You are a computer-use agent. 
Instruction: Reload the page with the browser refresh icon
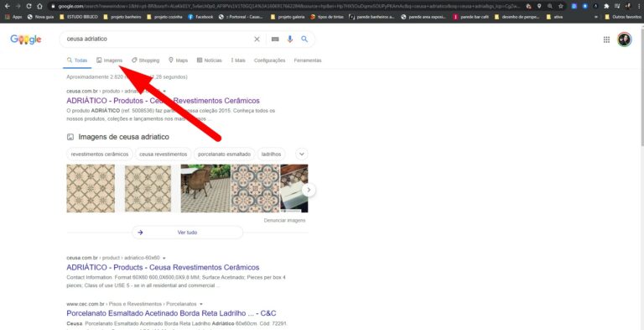(29, 6)
